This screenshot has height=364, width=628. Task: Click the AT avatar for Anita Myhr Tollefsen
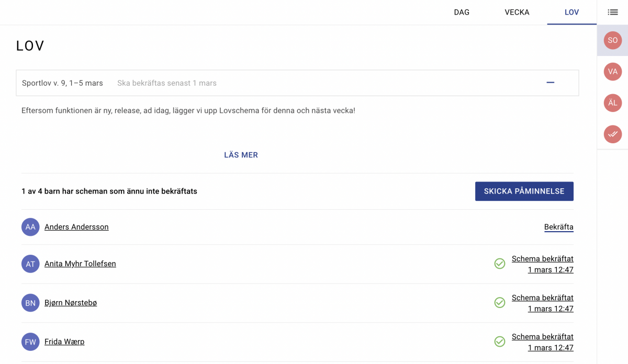30,264
